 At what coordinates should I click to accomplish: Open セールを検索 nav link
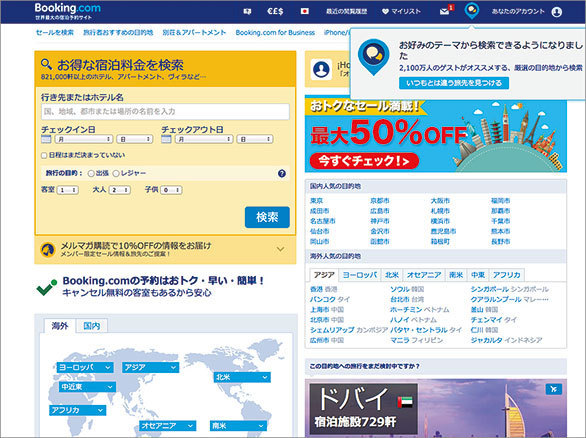[55, 33]
